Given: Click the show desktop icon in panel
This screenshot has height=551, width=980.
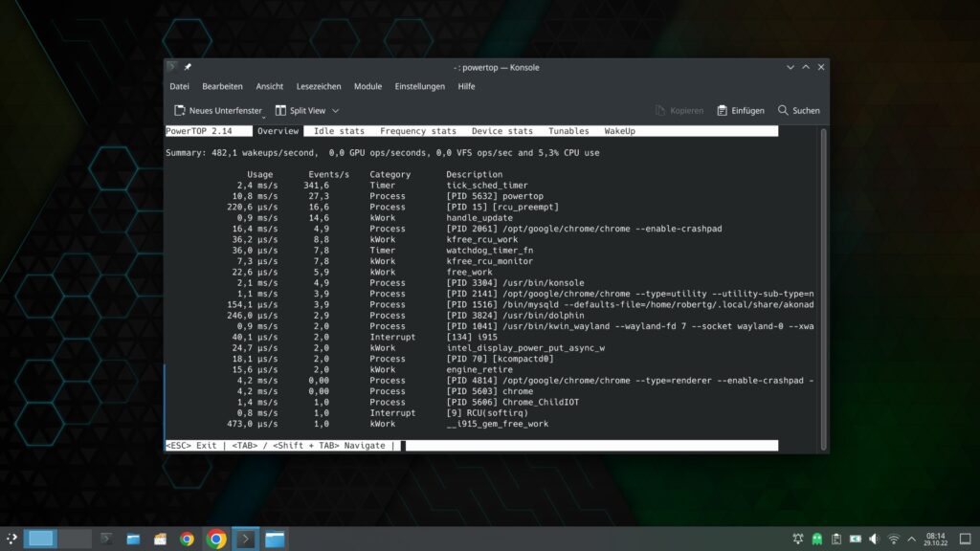Looking at the screenshot, I should point(965,539).
